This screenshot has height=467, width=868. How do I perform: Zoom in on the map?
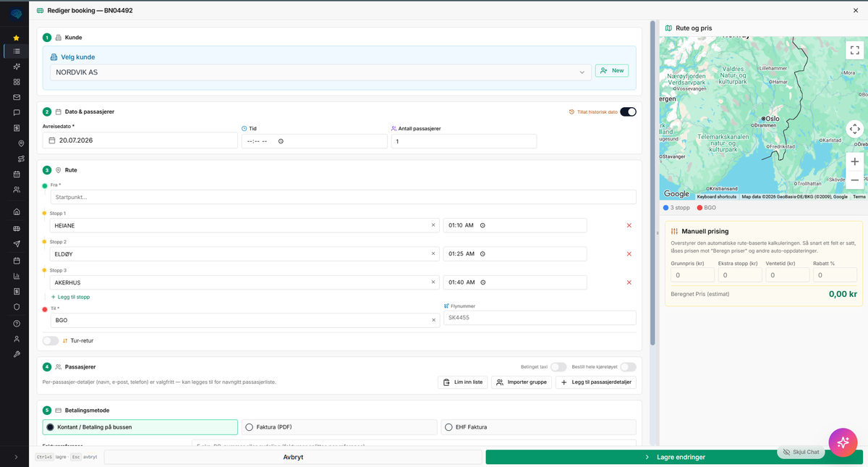coord(854,161)
